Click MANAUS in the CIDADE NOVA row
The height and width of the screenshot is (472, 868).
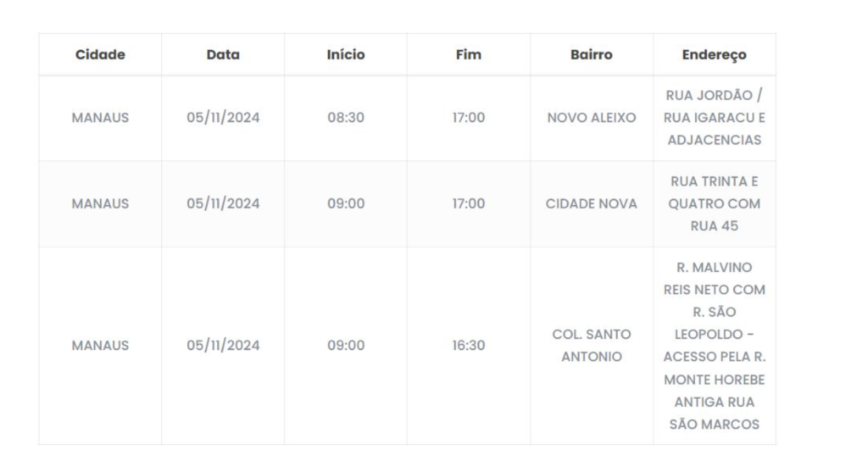(100, 204)
